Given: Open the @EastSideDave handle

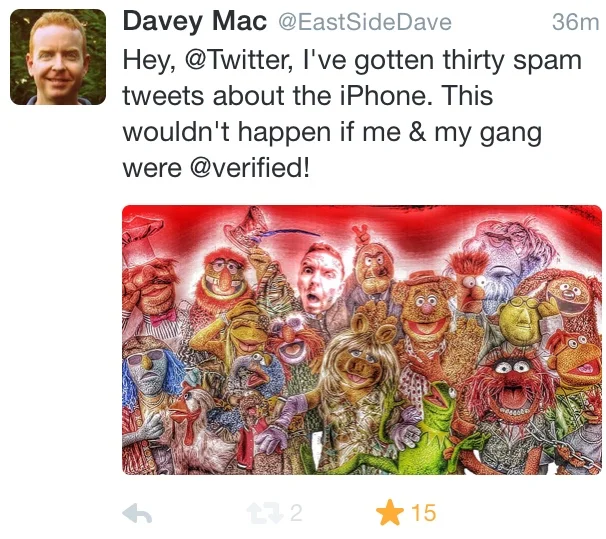Looking at the screenshot, I should (x=365, y=22).
